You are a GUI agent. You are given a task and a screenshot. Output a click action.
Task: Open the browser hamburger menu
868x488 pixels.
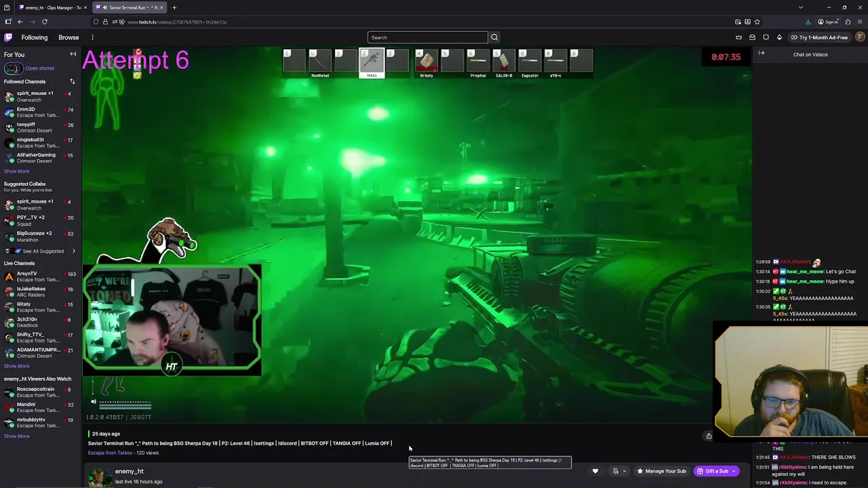coord(860,22)
